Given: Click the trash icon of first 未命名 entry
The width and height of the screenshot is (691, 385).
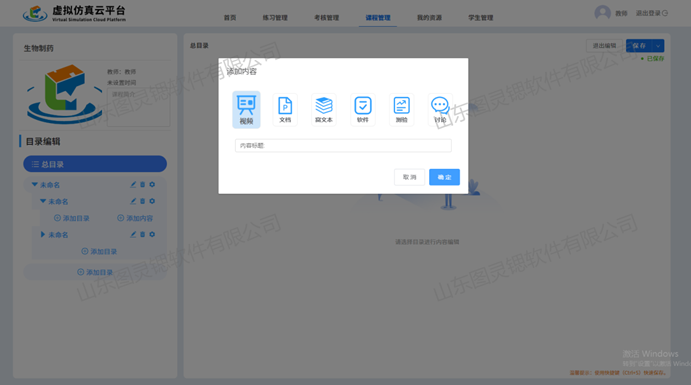Looking at the screenshot, I should (142, 185).
